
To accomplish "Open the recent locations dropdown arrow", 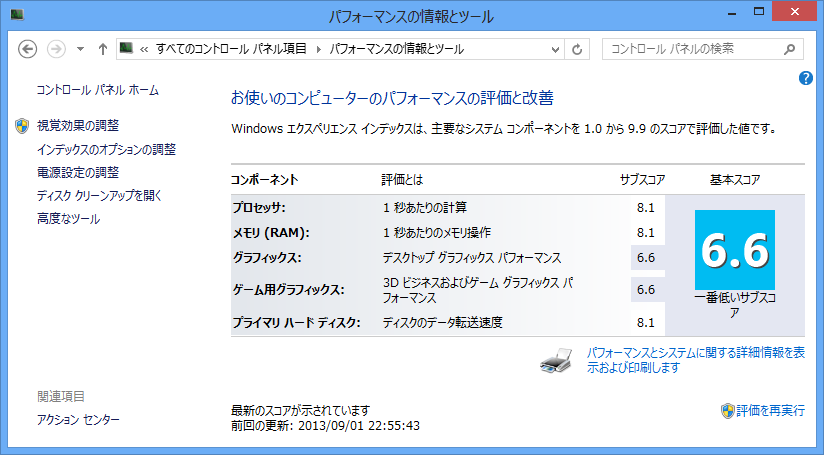I will click(x=80, y=49).
